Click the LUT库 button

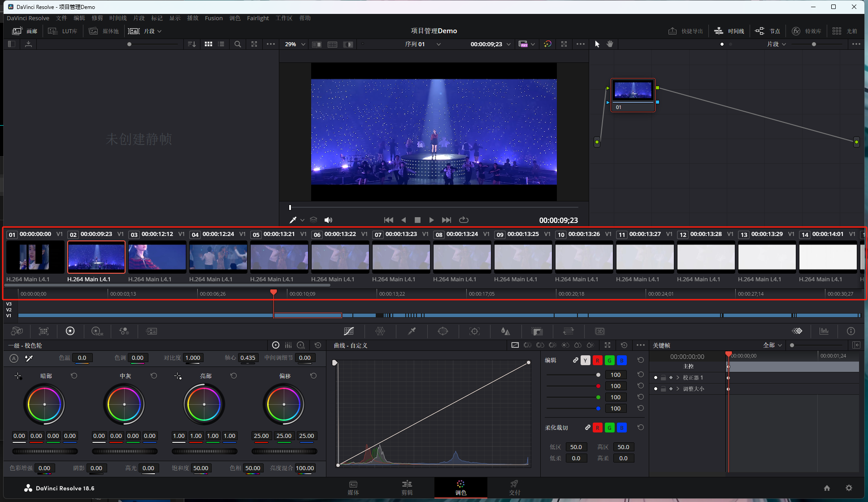(x=63, y=31)
